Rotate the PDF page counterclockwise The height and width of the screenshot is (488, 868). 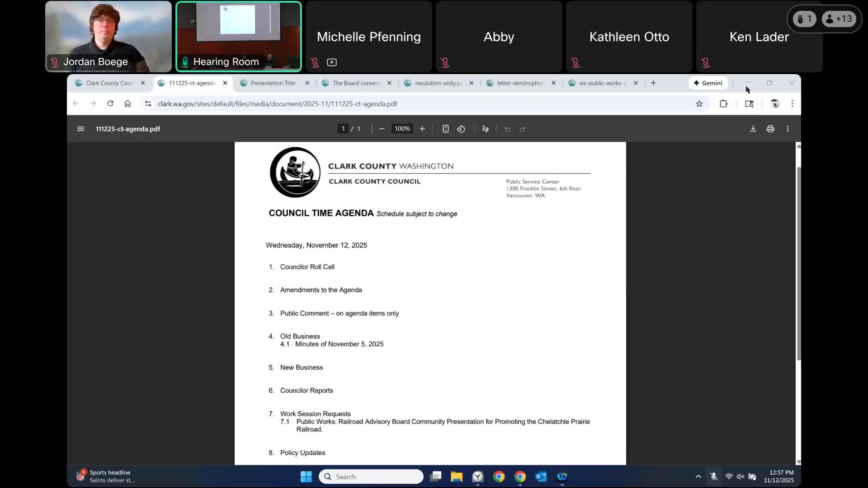pos(461,129)
